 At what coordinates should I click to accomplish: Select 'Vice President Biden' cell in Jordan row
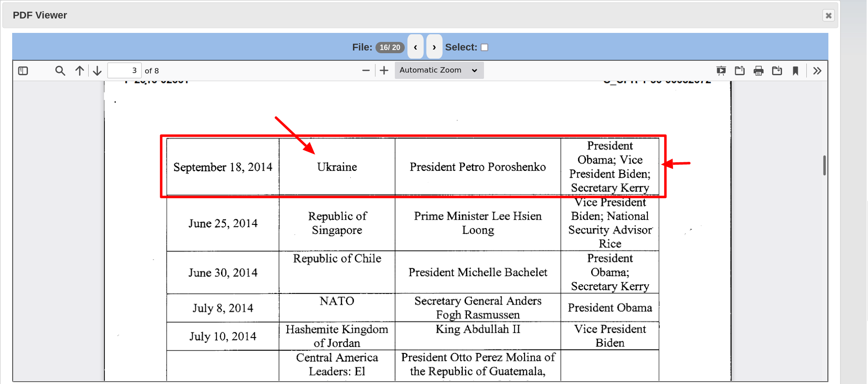[x=610, y=336]
